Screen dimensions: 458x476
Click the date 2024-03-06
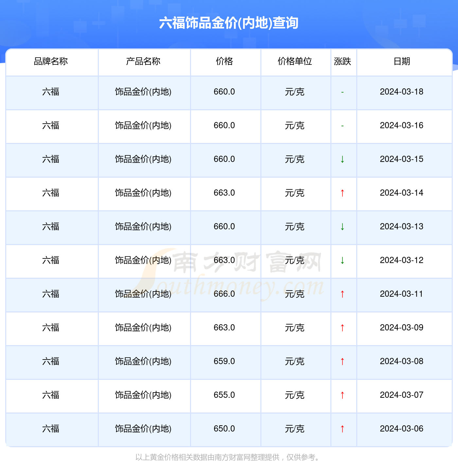coord(402,429)
